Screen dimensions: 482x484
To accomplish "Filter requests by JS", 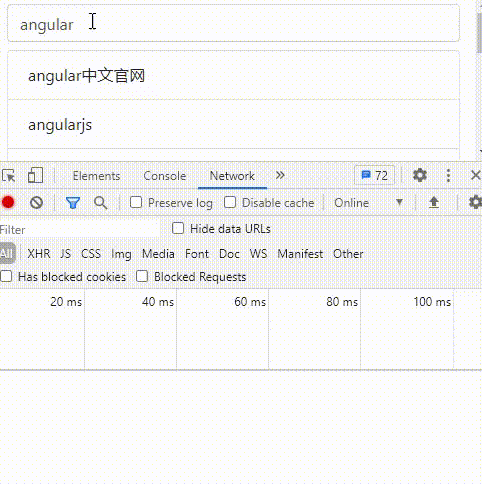I will [x=66, y=254].
